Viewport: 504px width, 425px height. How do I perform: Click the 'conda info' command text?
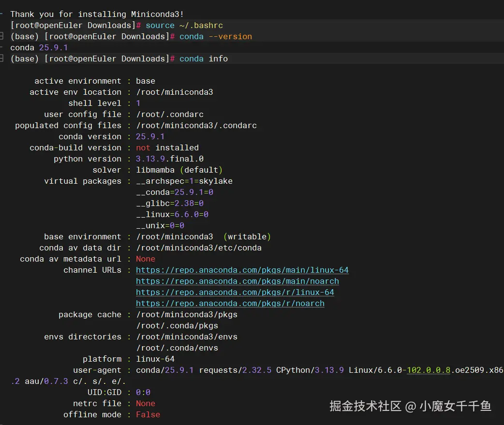[203, 59]
